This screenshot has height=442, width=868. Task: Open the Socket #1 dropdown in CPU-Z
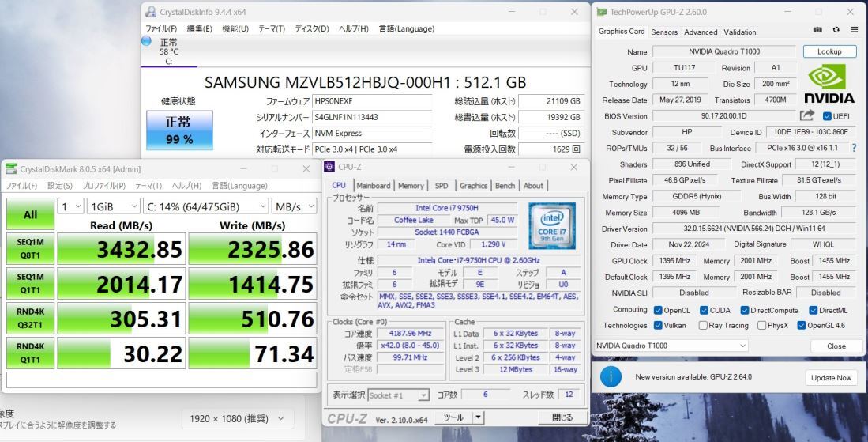pyautogui.click(x=399, y=395)
